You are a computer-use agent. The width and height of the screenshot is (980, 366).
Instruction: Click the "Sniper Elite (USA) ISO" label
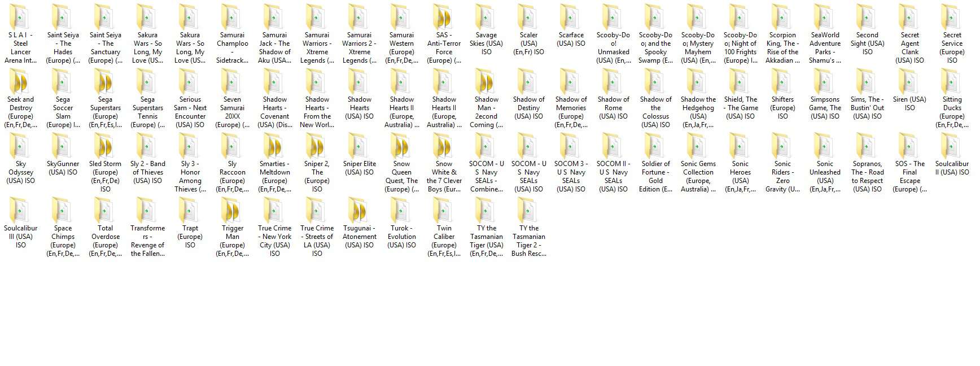tap(359, 168)
